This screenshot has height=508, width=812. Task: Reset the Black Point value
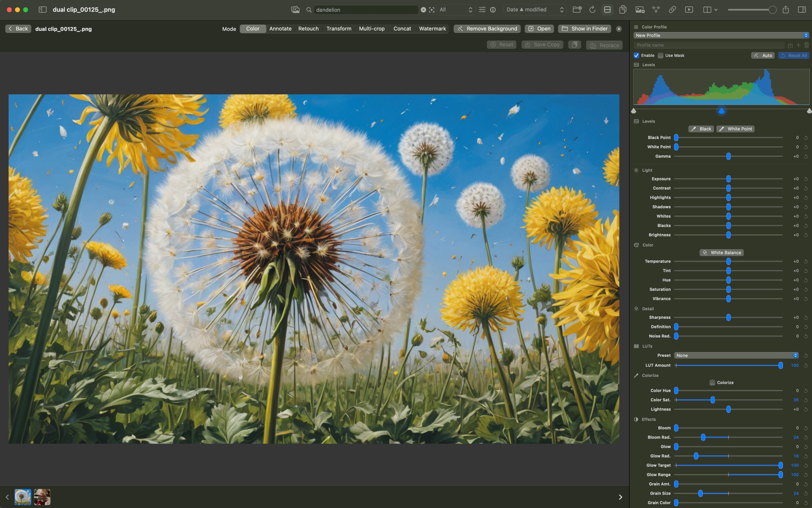pos(806,138)
